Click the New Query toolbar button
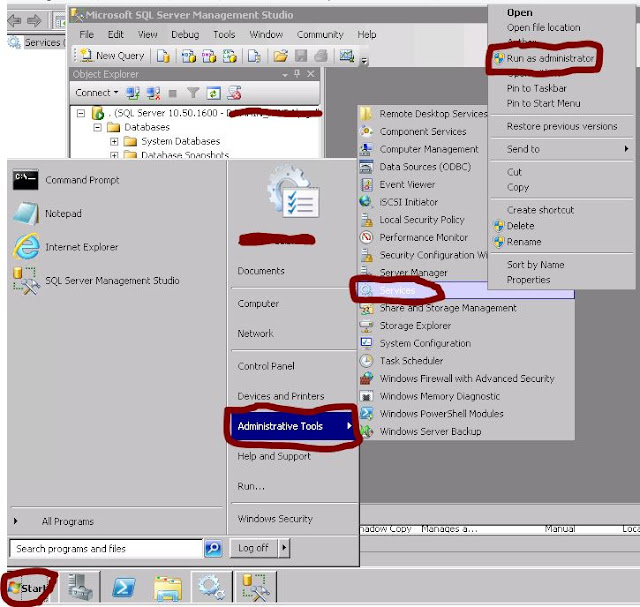The image size is (640, 607). 112,56
